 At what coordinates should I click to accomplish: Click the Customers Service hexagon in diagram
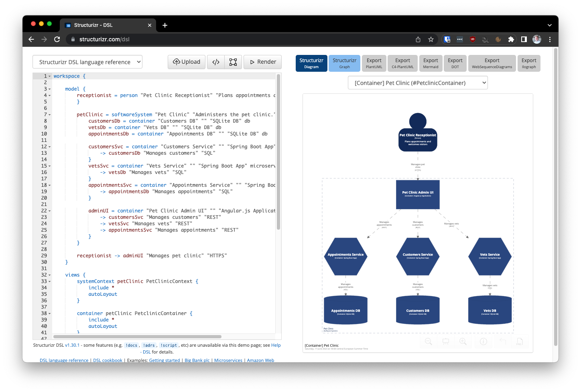tap(418, 257)
